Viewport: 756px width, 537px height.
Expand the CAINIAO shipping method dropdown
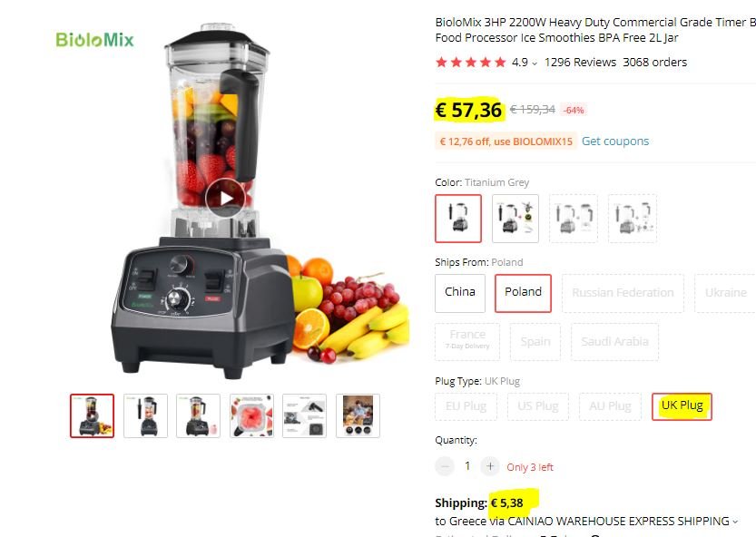tap(735, 522)
